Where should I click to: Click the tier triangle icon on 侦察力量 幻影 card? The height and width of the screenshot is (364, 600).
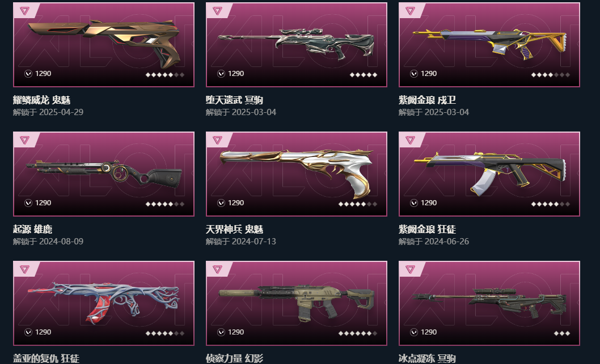point(217,269)
